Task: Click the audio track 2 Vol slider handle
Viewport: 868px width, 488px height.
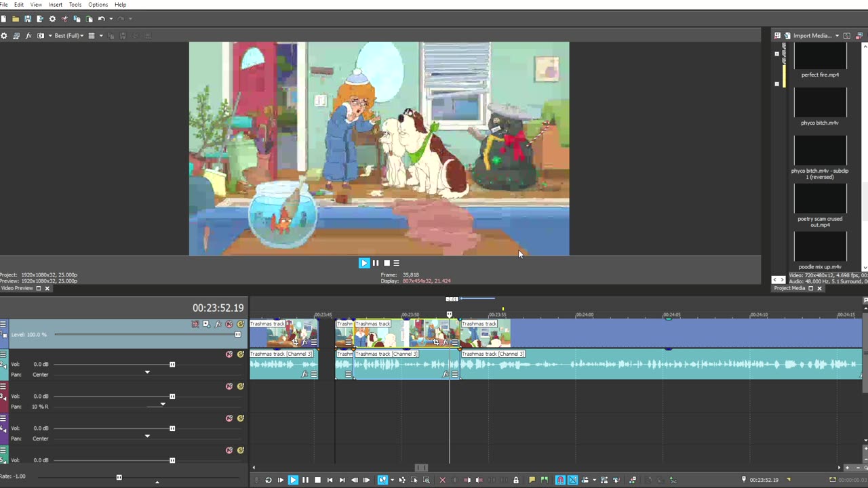Action: click(x=172, y=365)
